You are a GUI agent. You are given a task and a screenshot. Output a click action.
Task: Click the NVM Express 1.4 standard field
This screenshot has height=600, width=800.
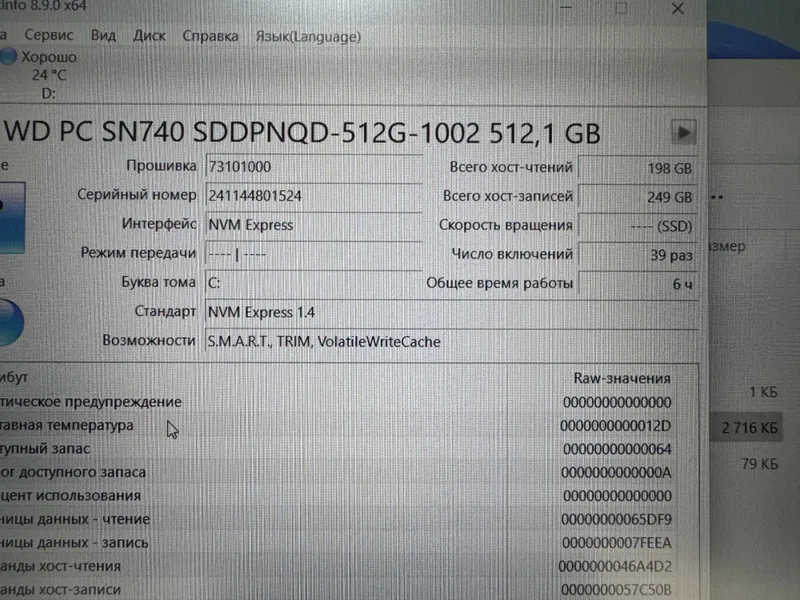click(451, 312)
